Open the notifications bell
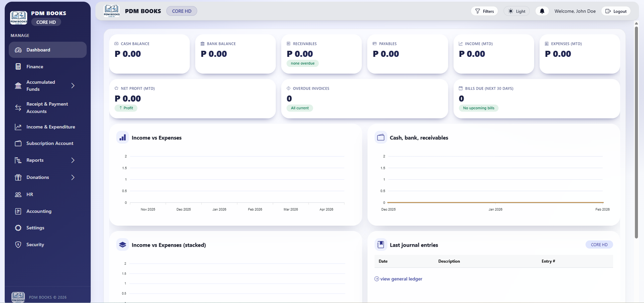The image size is (644, 303). pos(542,11)
